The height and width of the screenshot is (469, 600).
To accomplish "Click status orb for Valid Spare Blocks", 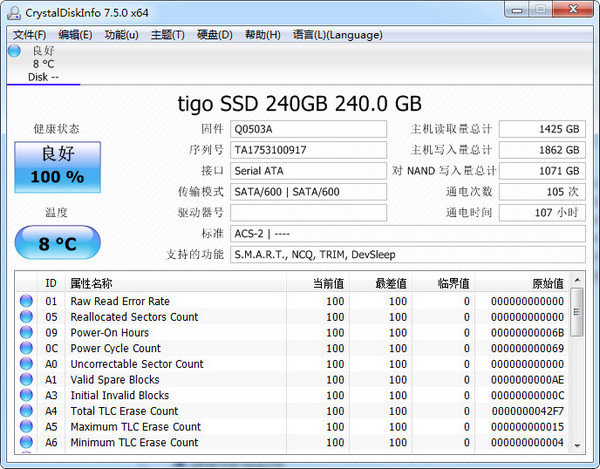I will 26,380.
